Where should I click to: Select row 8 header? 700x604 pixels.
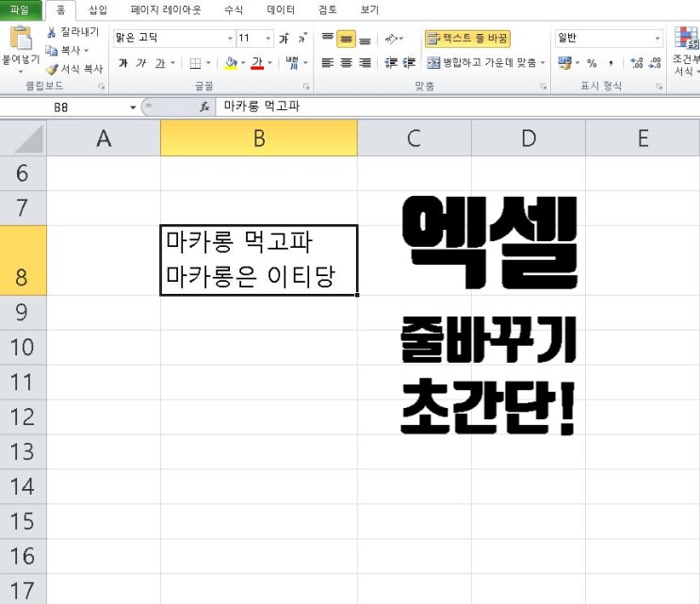click(23, 260)
